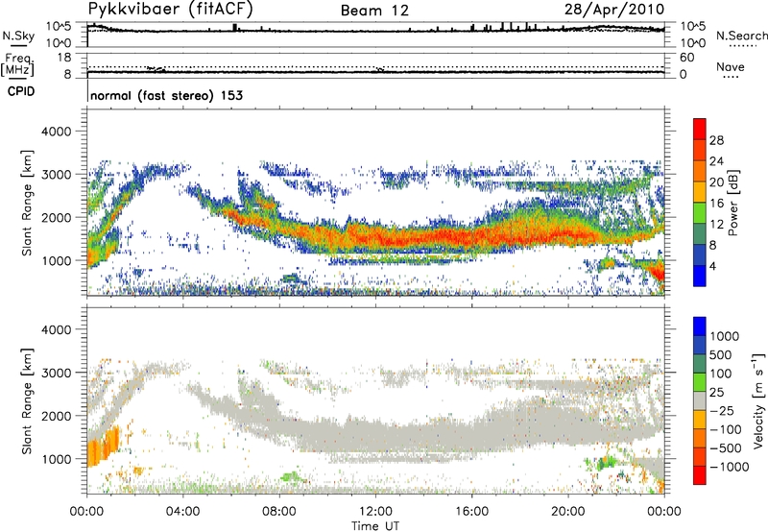This screenshot has width=768, height=532.
Task: Click the 'CPID' row label
Action: 21,91
